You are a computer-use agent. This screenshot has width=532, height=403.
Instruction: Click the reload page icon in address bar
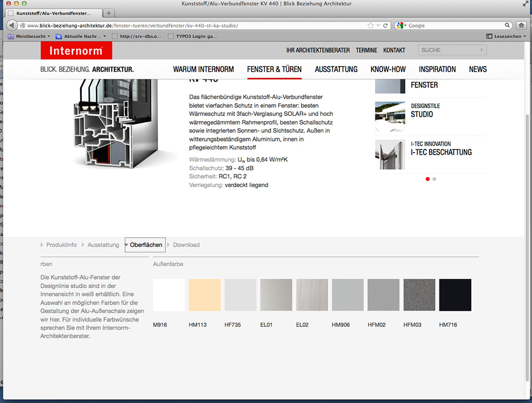(x=385, y=26)
